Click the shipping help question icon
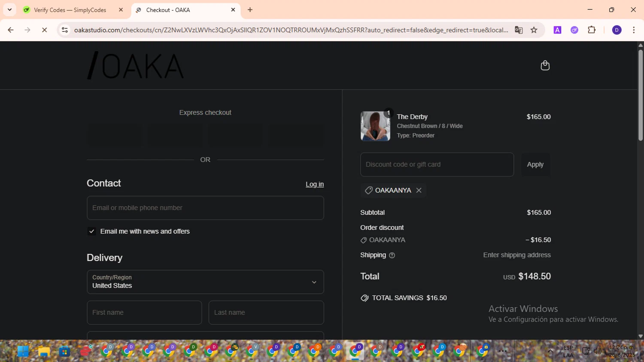 click(392, 255)
